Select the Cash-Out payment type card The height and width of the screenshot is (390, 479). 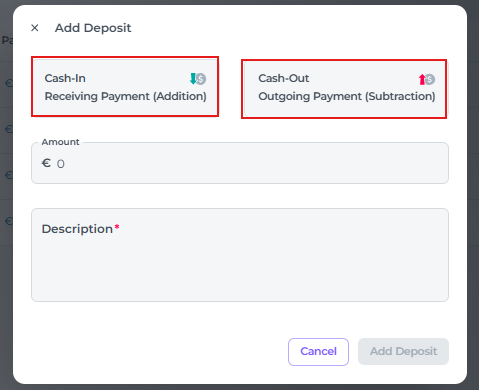pyautogui.click(x=344, y=89)
